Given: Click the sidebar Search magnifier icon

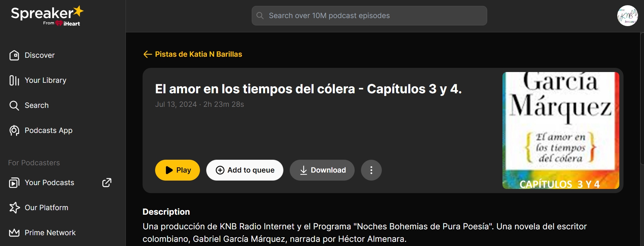Looking at the screenshot, I should point(14,105).
